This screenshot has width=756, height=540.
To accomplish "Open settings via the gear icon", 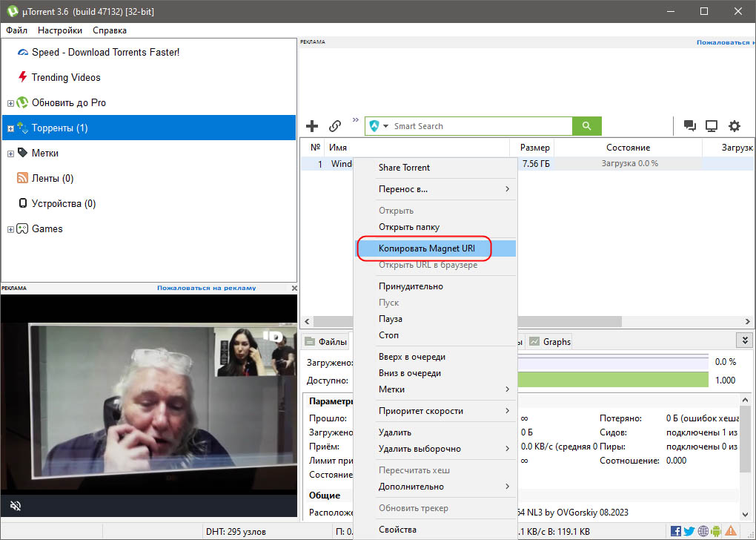I will (735, 126).
